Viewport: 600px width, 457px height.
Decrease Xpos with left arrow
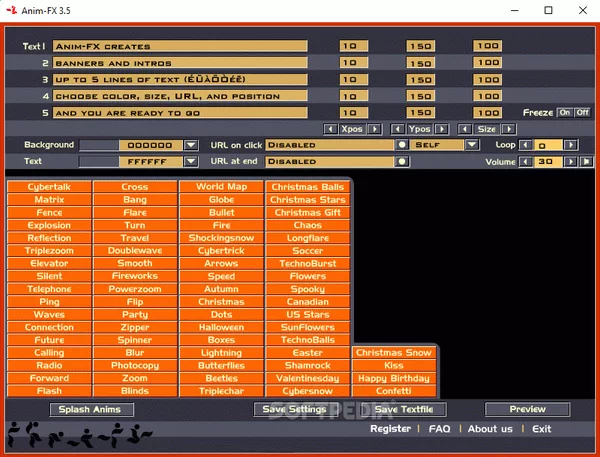point(331,129)
